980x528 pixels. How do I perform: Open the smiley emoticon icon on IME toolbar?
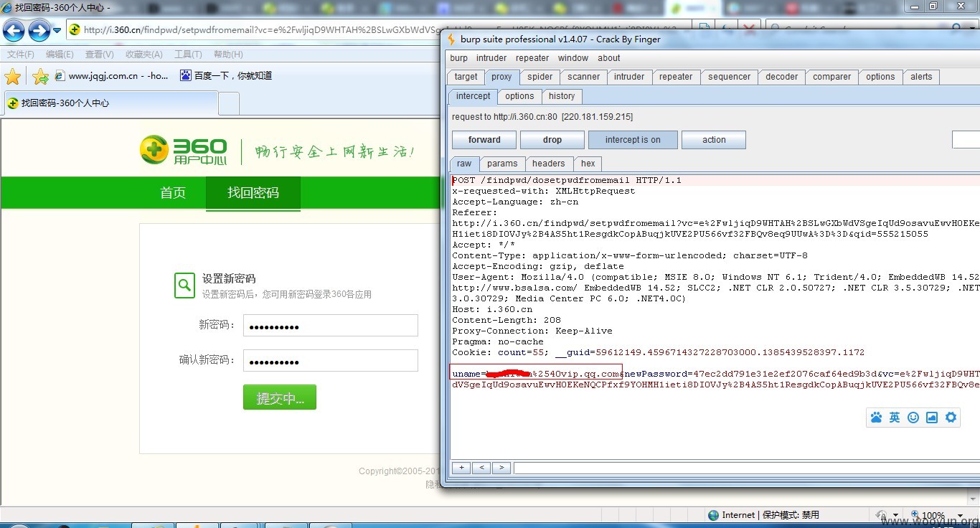point(913,418)
